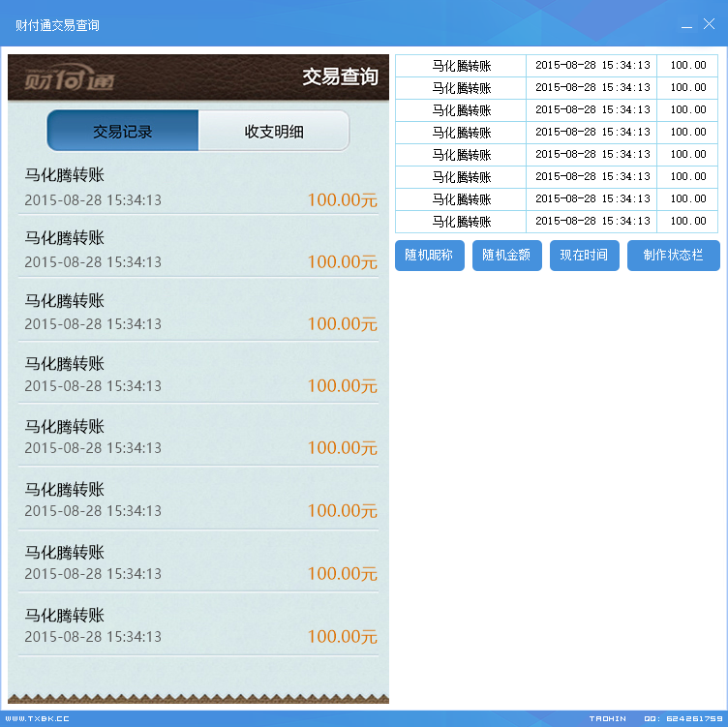728x727 pixels.
Task: Click the 现在时间 button
Action: pyautogui.click(x=584, y=255)
